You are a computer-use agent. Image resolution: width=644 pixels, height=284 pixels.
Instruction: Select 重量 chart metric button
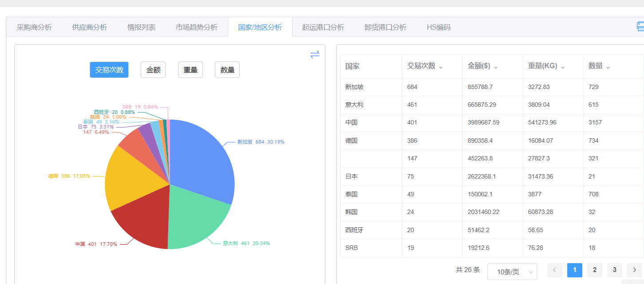(190, 70)
